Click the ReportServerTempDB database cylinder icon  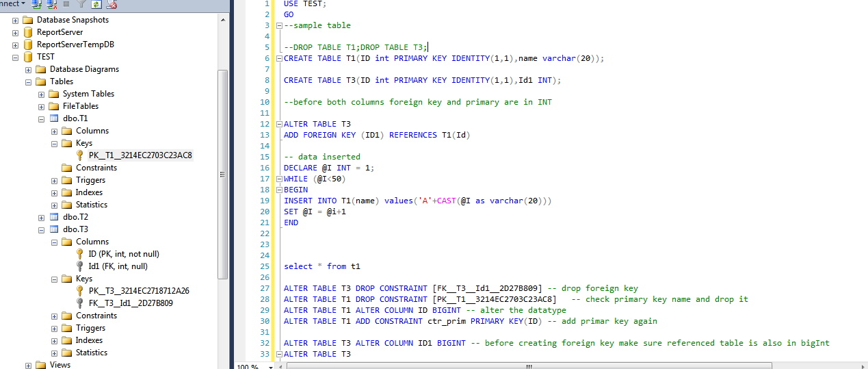pyautogui.click(x=28, y=44)
